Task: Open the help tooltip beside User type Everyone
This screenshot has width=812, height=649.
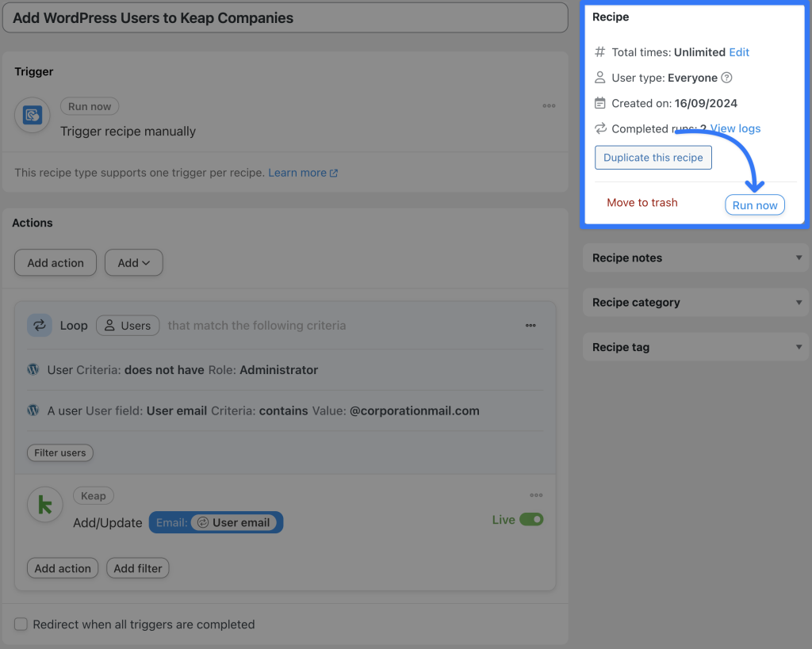Action: tap(726, 78)
